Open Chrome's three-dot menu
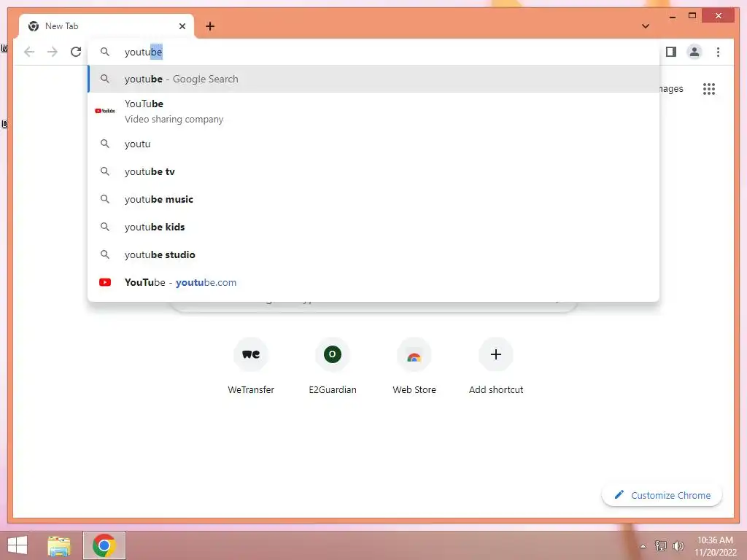 [718, 52]
